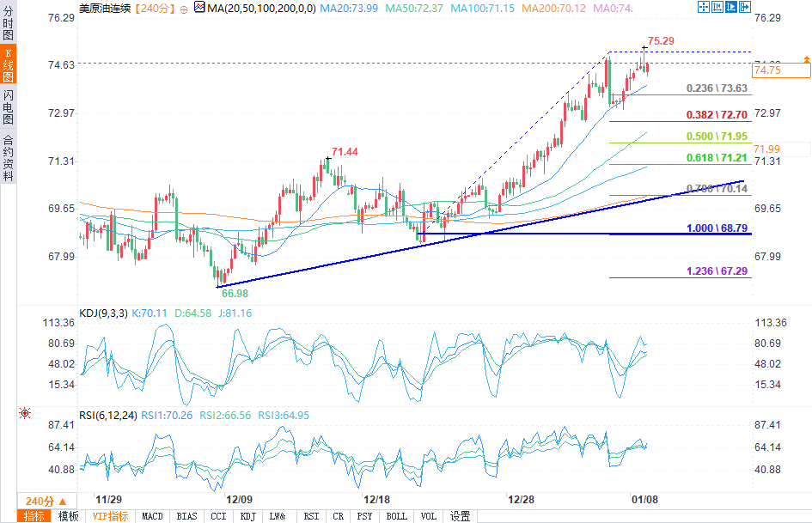This screenshot has width=812, height=523.
Task: Open the 240分 period selector at bottom left
Action: [43, 501]
